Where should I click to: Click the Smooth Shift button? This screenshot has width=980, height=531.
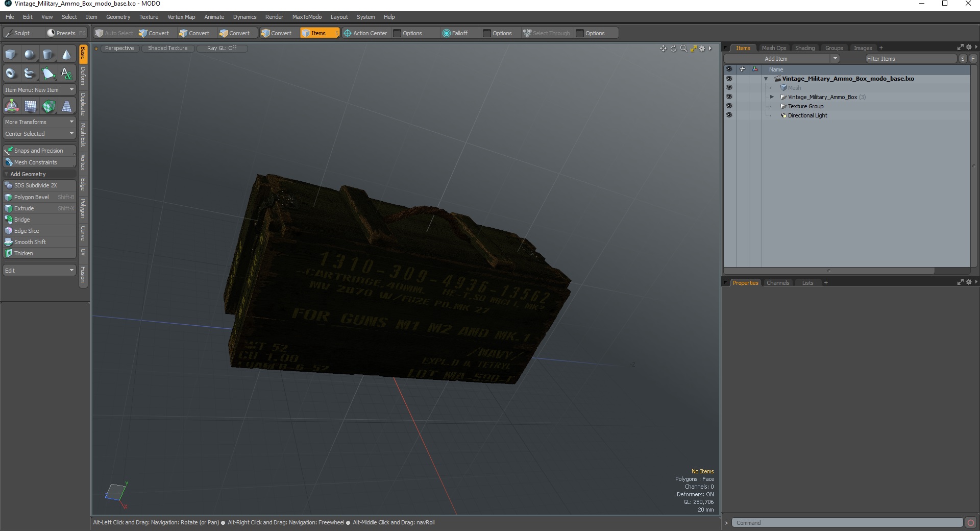pyautogui.click(x=39, y=242)
